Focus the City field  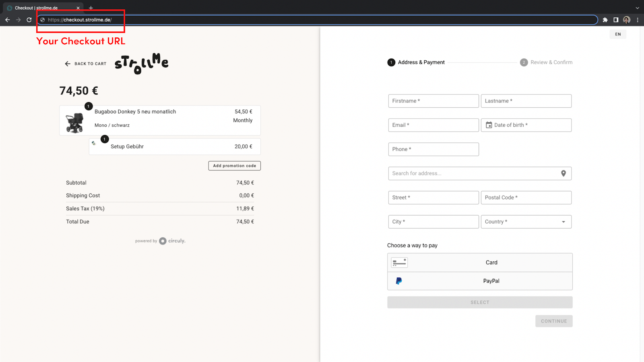coord(433,222)
